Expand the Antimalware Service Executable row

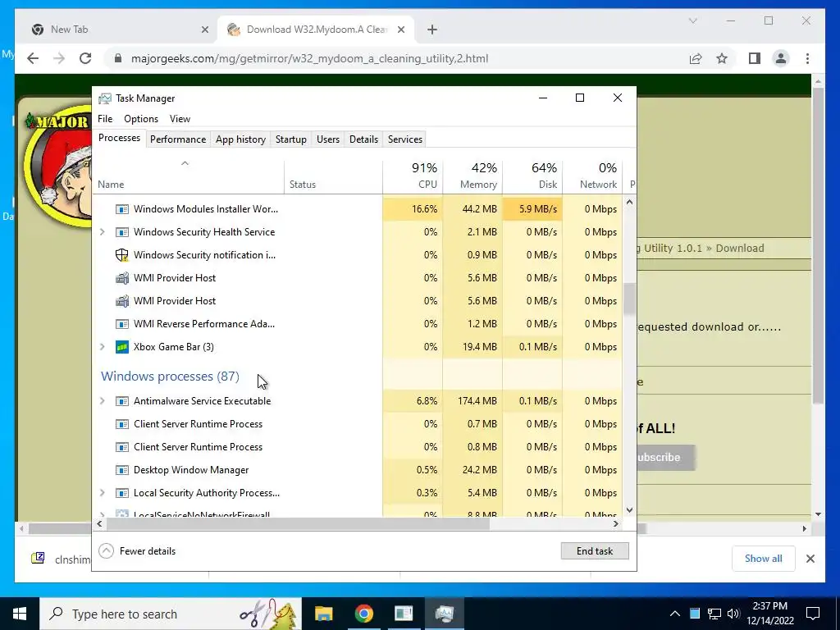(103, 401)
